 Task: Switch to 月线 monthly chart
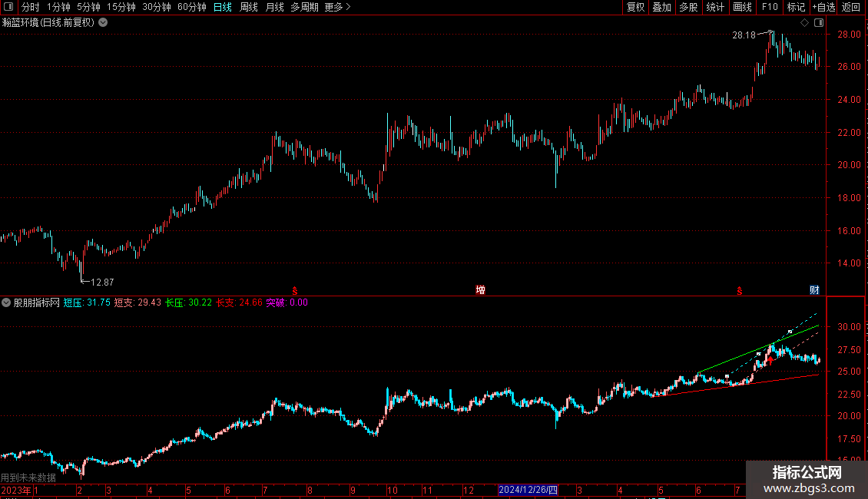tap(274, 7)
